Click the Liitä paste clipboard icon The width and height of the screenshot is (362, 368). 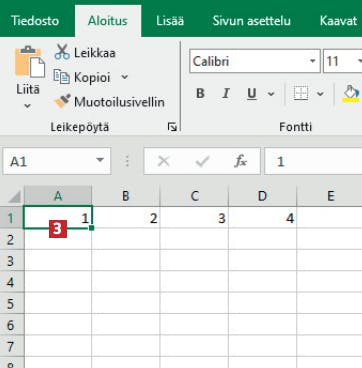click(29, 62)
